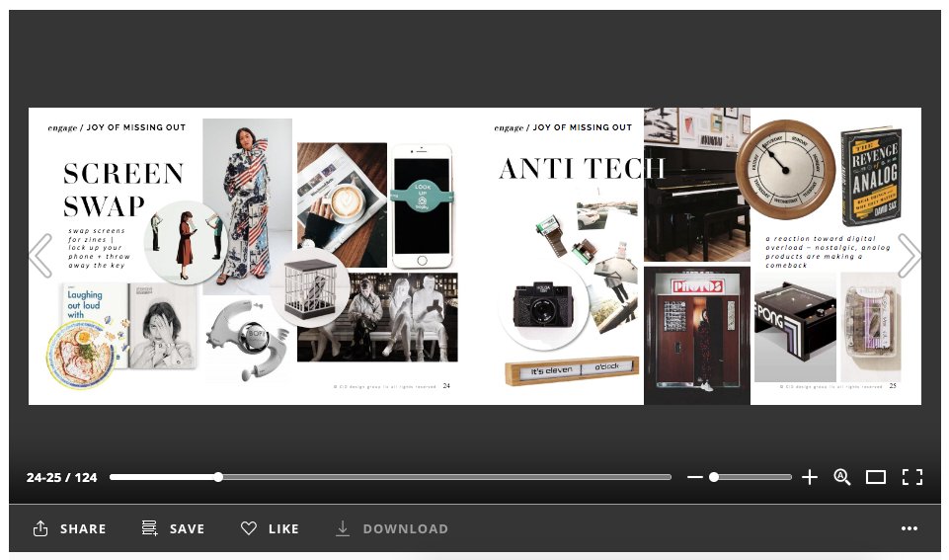Click the Download button
Screen dimensions: 949x560
392,528
